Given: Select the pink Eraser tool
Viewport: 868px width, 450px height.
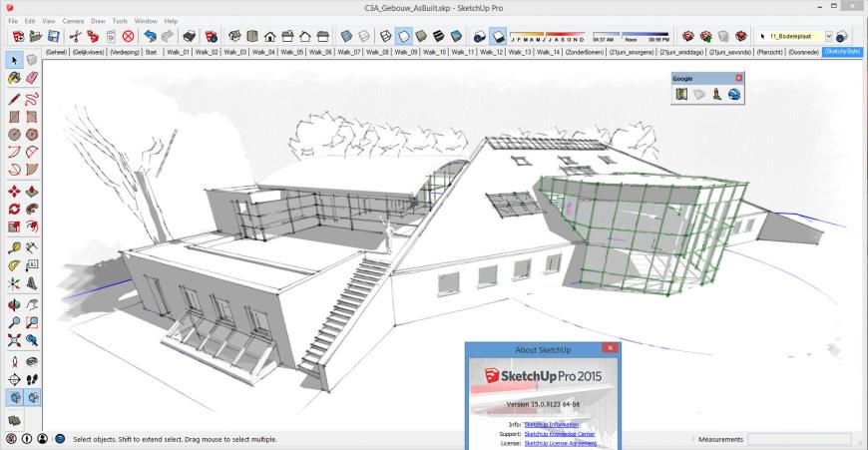Looking at the screenshot, I should coord(32,78).
